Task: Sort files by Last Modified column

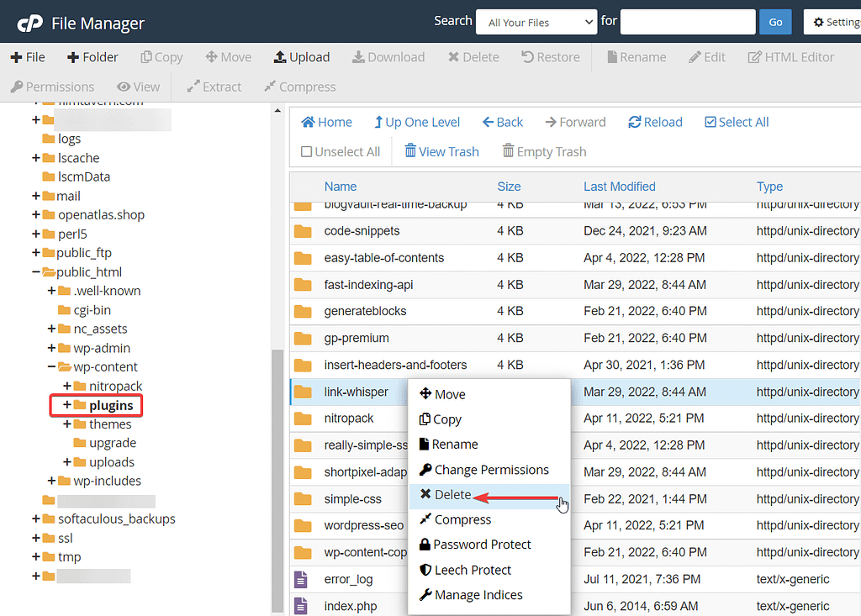Action: pos(620,186)
